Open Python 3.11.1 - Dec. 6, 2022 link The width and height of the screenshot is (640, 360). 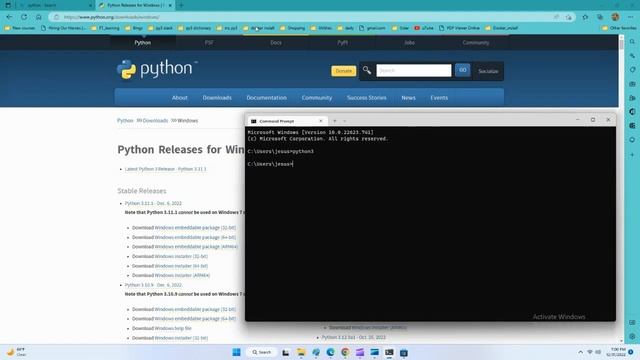tap(153, 203)
